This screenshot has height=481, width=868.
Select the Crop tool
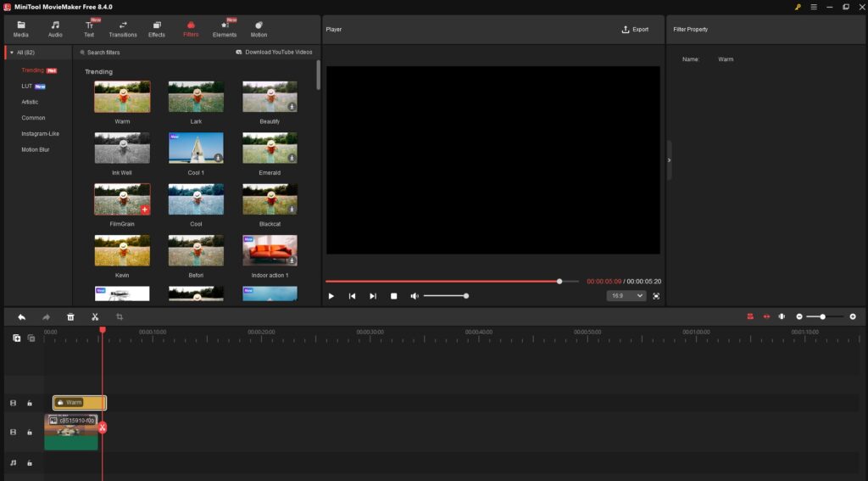[120, 317]
